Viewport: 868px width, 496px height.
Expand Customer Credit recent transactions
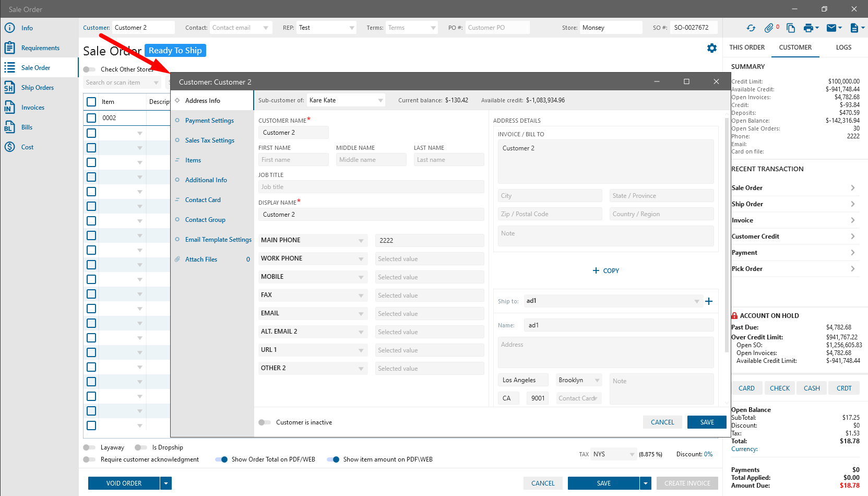point(853,237)
